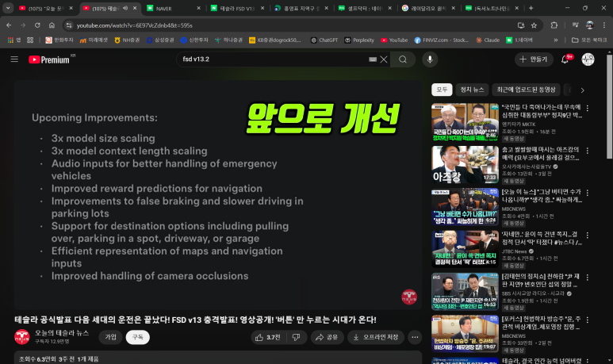Reload the current page
This screenshot has width=613, height=364.
37,25
